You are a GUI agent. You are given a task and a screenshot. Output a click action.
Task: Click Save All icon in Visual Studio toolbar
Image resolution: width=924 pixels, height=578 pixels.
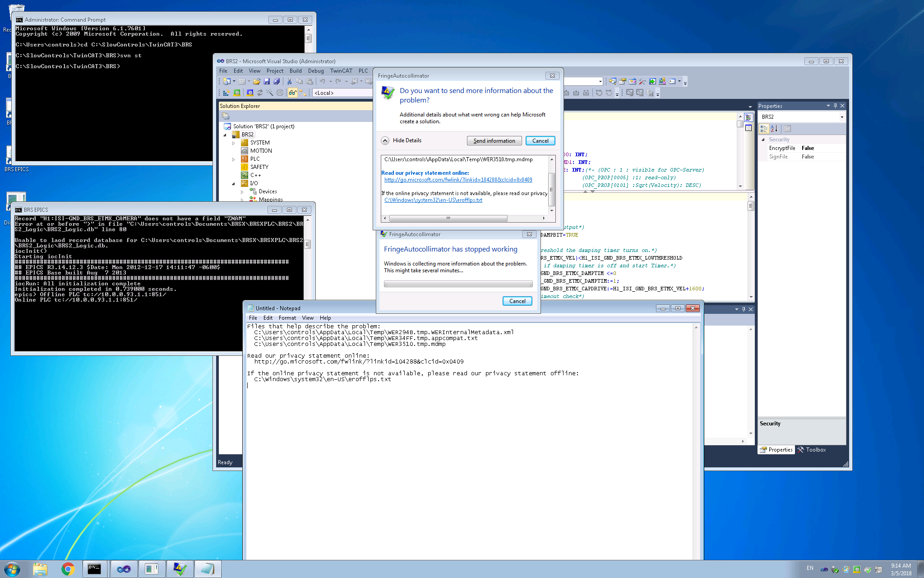[276, 81]
